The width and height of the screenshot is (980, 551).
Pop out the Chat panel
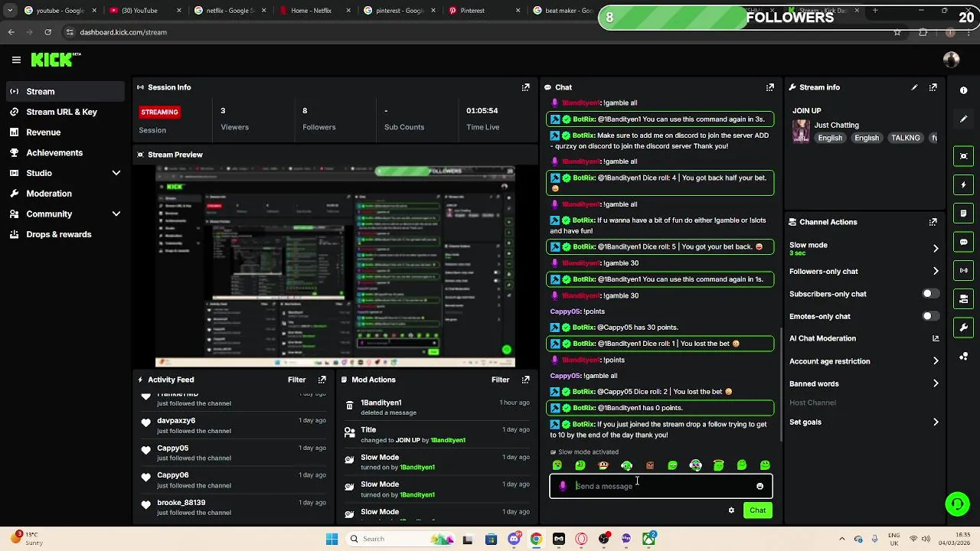click(x=769, y=87)
